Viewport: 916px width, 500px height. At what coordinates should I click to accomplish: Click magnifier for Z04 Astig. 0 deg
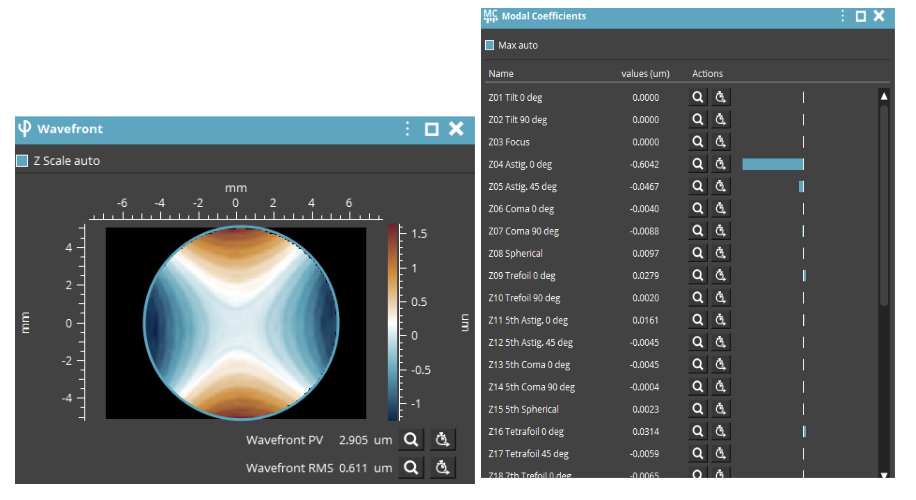click(698, 164)
